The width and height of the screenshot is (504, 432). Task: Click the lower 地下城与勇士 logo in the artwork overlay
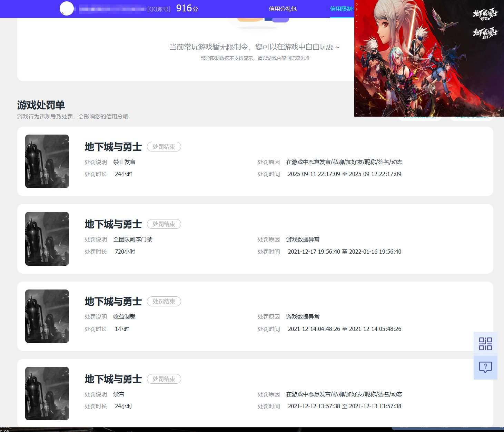click(485, 33)
